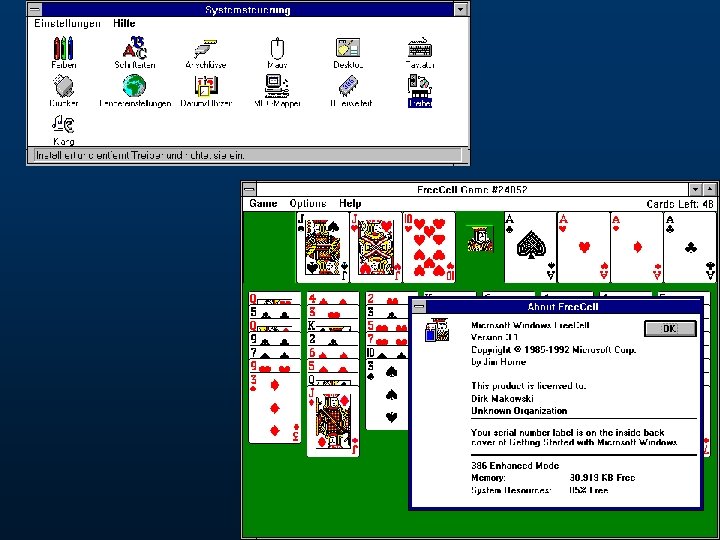Click the '386 Enhanced Mode' line
Image resolution: width=720 pixels, height=540 pixels.
click(x=515, y=465)
